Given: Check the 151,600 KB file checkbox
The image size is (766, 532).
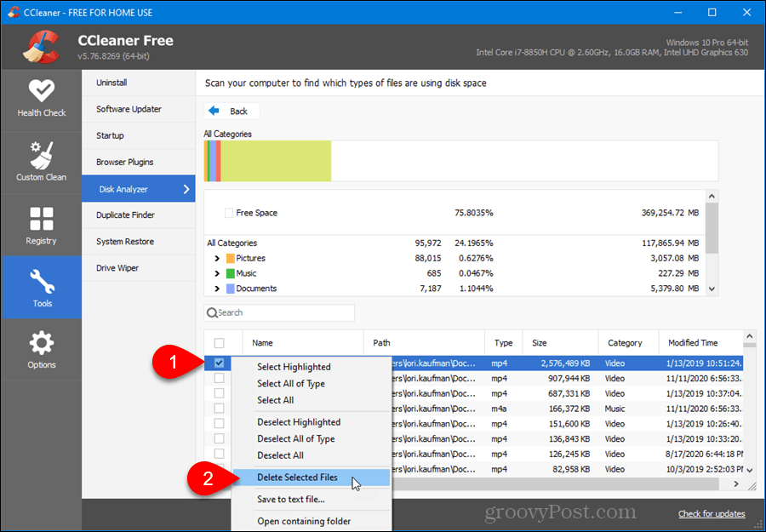Looking at the screenshot, I should point(219,424).
